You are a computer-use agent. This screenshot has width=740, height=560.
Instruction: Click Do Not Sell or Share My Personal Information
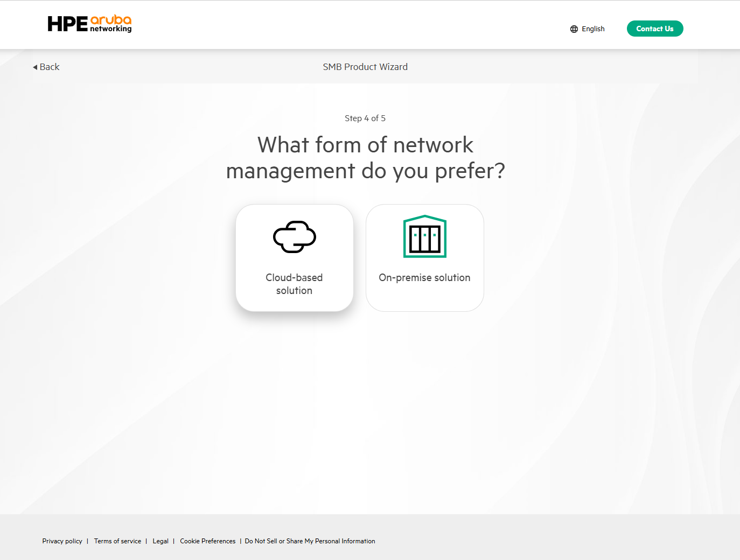pos(310,541)
